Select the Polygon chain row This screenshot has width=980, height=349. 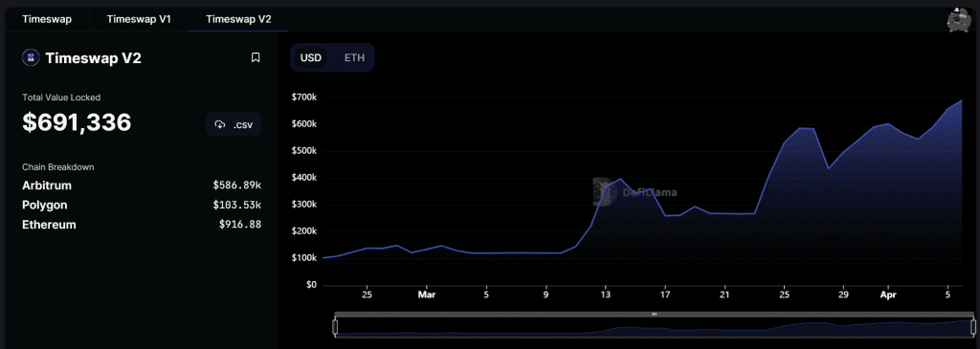(142, 205)
